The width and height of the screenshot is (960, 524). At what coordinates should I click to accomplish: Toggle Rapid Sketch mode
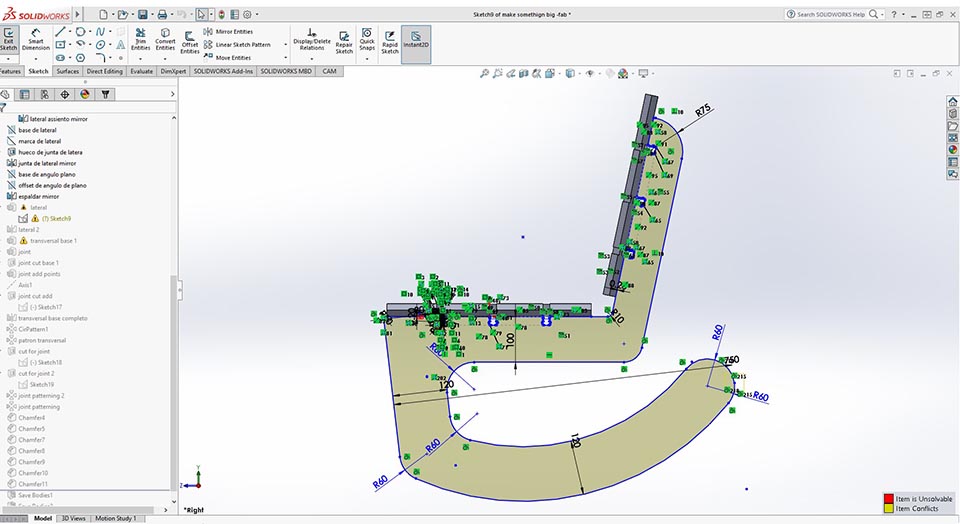tap(390, 42)
